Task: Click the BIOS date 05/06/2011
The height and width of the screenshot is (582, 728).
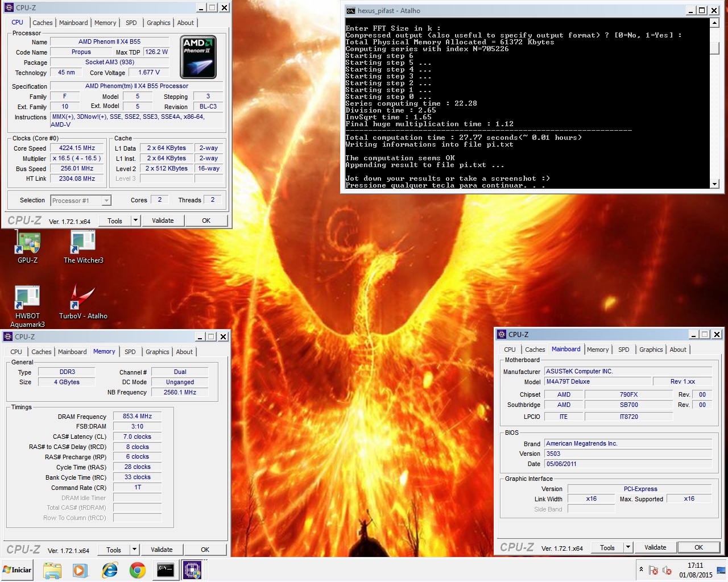Action: [628, 464]
